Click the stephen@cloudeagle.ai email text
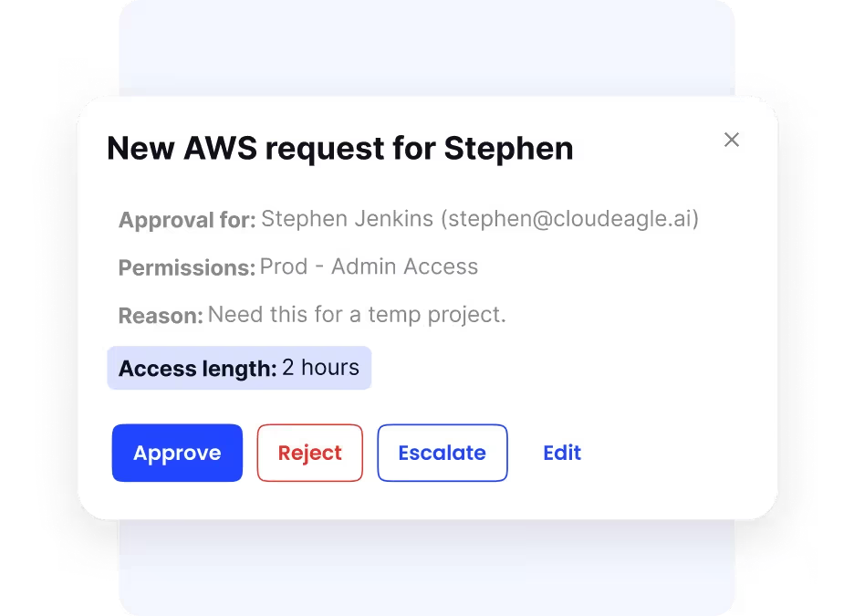Viewport: 854px width, 616px height. 569,219
